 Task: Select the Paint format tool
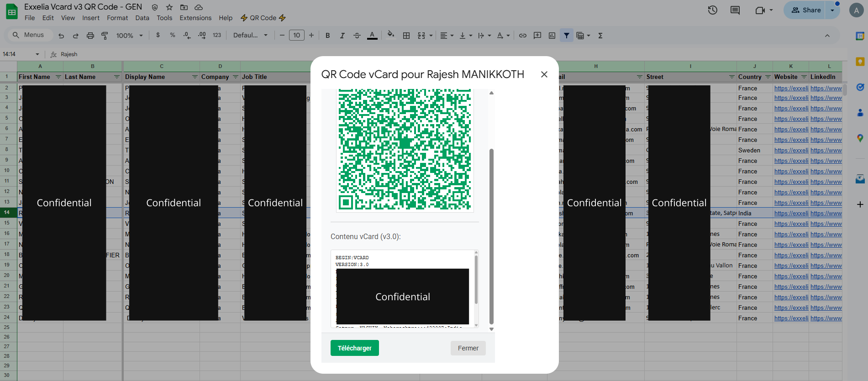[105, 36]
